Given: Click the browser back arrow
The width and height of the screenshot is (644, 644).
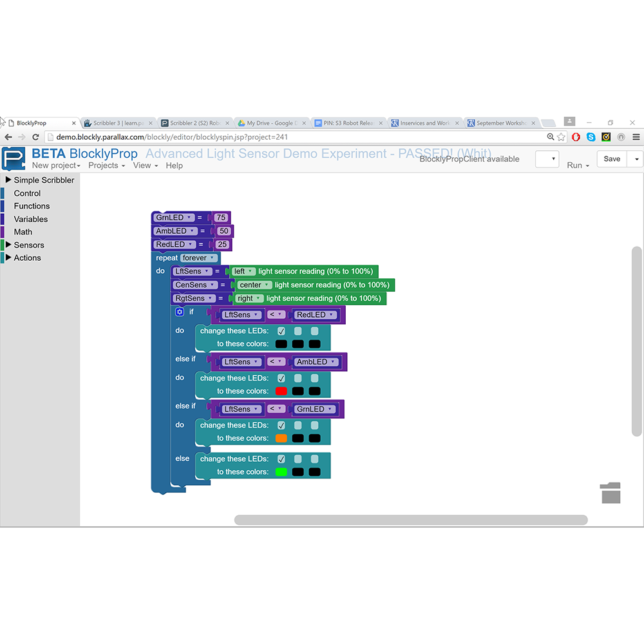Looking at the screenshot, I should 8,137.
